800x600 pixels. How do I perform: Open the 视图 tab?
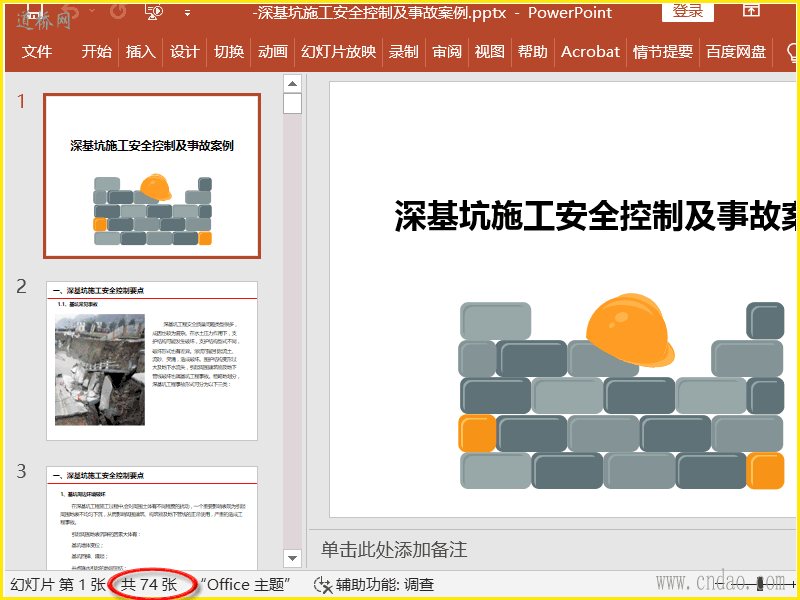click(x=490, y=52)
